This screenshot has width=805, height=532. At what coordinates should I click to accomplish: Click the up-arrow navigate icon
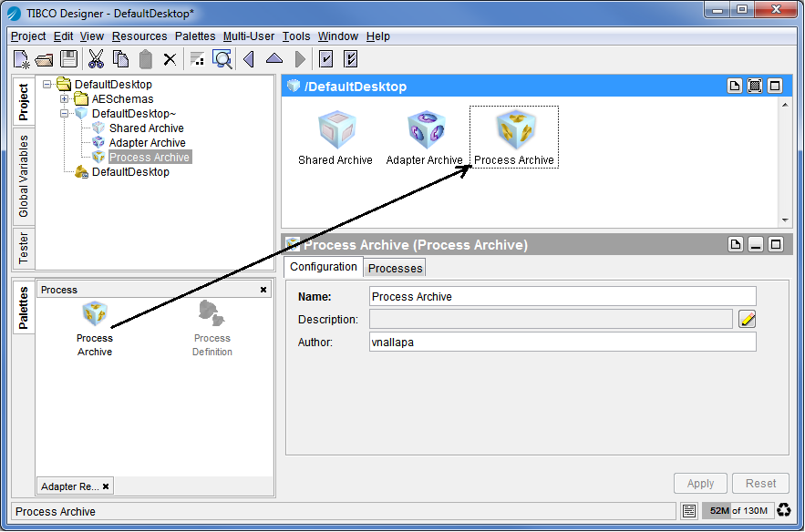[x=274, y=58]
